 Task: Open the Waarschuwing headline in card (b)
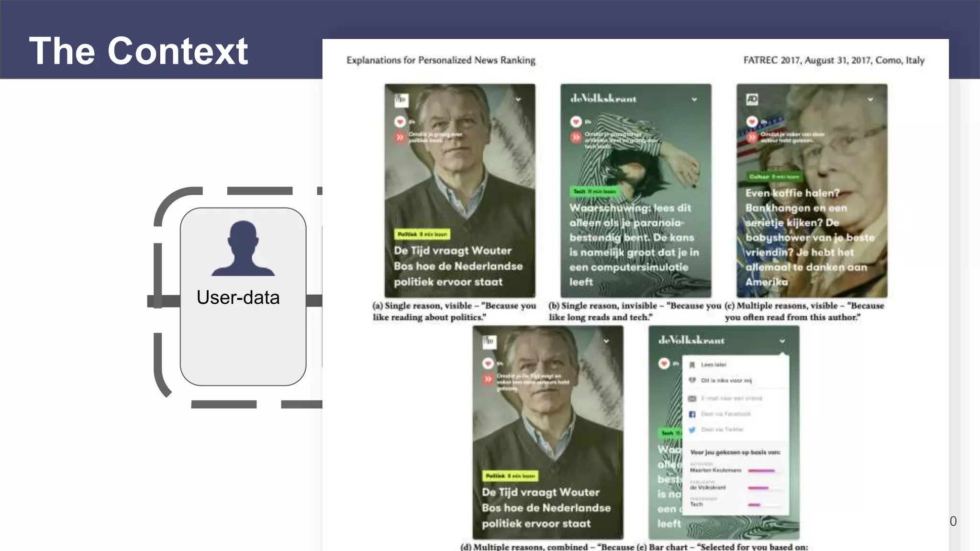tap(634, 245)
